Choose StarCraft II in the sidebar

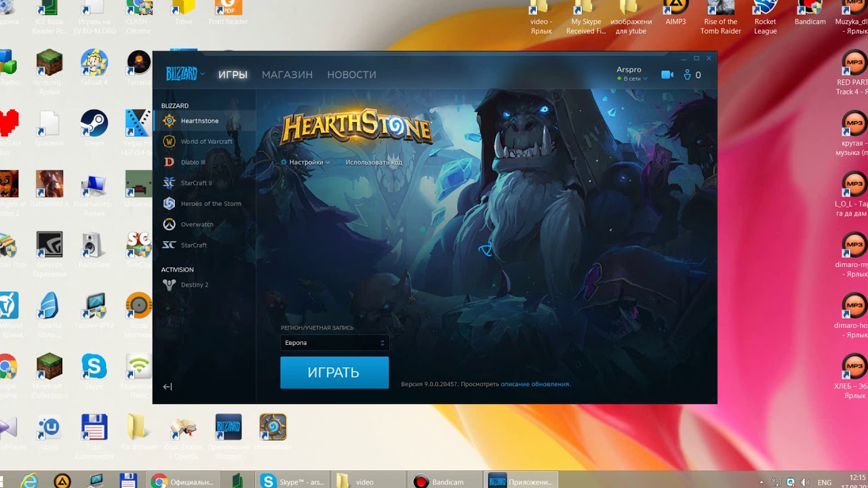(204, 183)
